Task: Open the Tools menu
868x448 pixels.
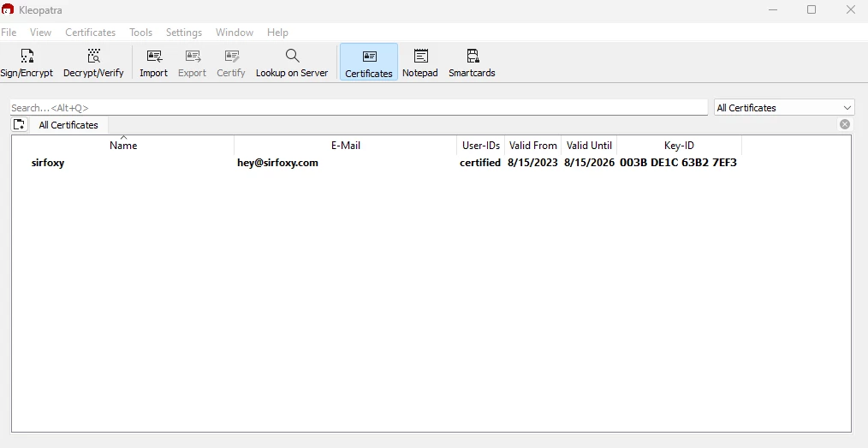Action: click(x=140, y=33)
